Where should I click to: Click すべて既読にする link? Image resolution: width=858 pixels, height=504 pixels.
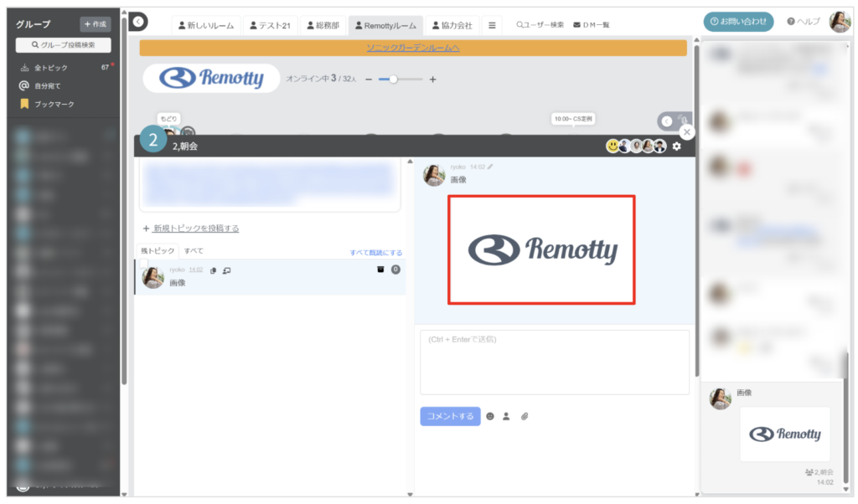(x=376, y=253)
